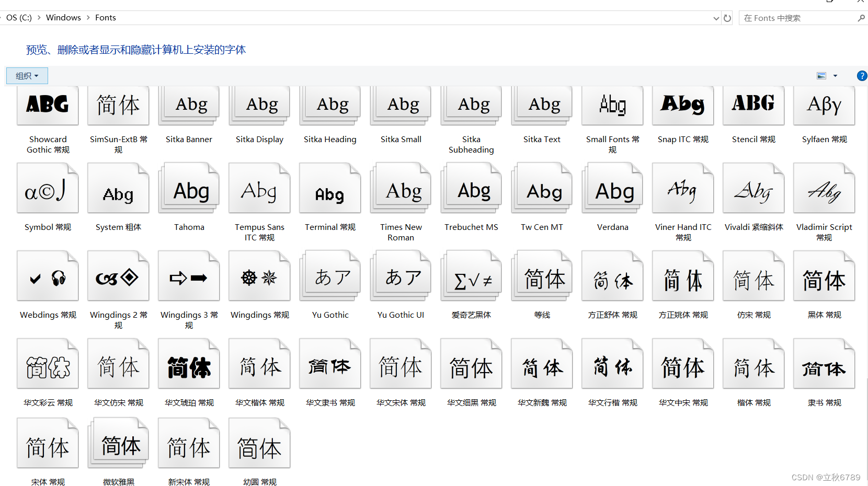Screen dimensions: 868x486
Task: Select the 隶书 font icon
Action: [824, 364]
